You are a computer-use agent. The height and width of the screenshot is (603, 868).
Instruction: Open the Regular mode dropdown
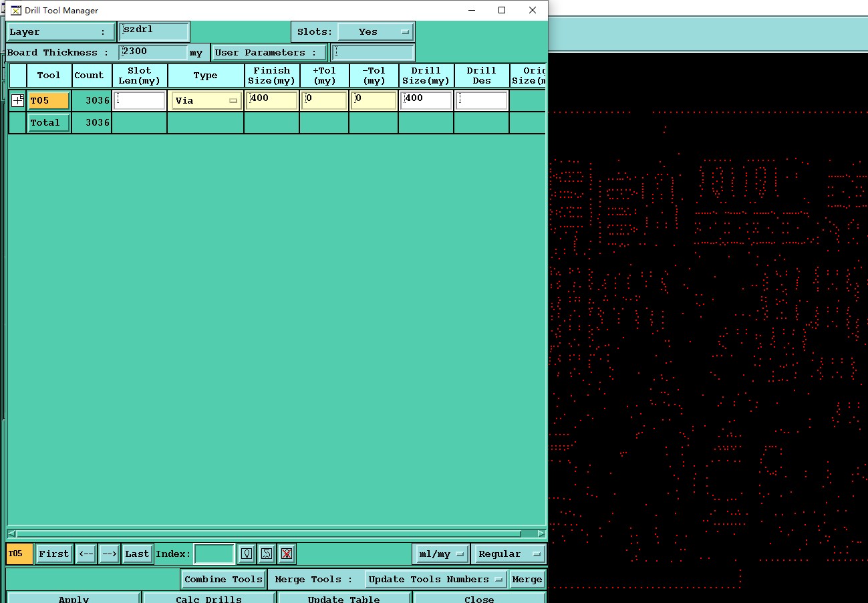pos(509,554)
